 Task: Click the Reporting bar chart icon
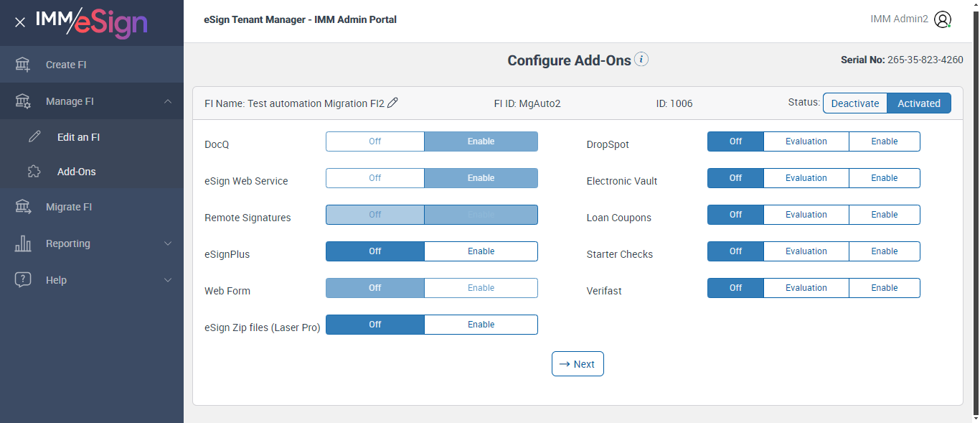tap(23, 243)
